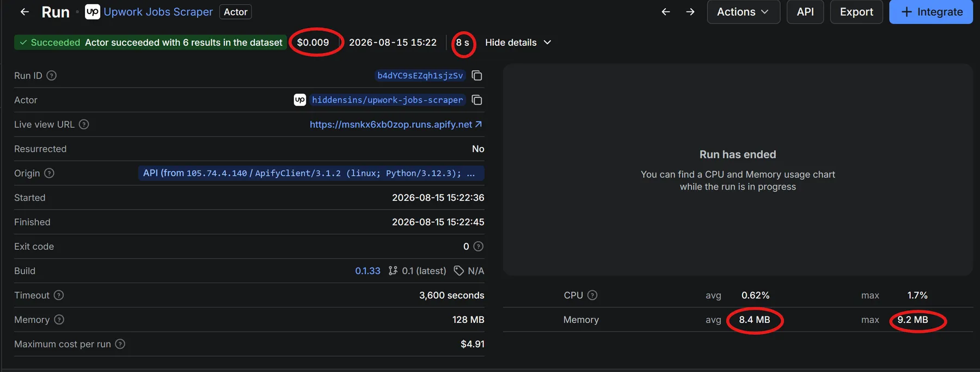
Task: Copy the Run ID to clipboard
Action: (x=477, y=76)
